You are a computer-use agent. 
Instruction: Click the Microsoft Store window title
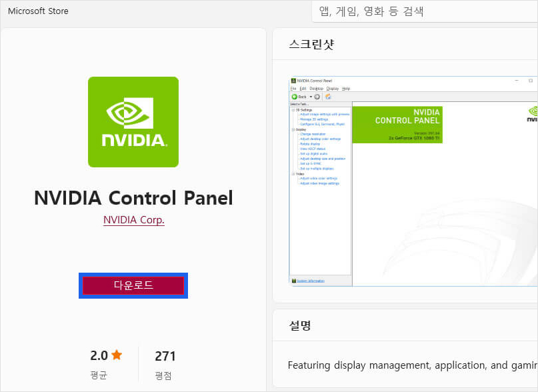click(38, 11)
